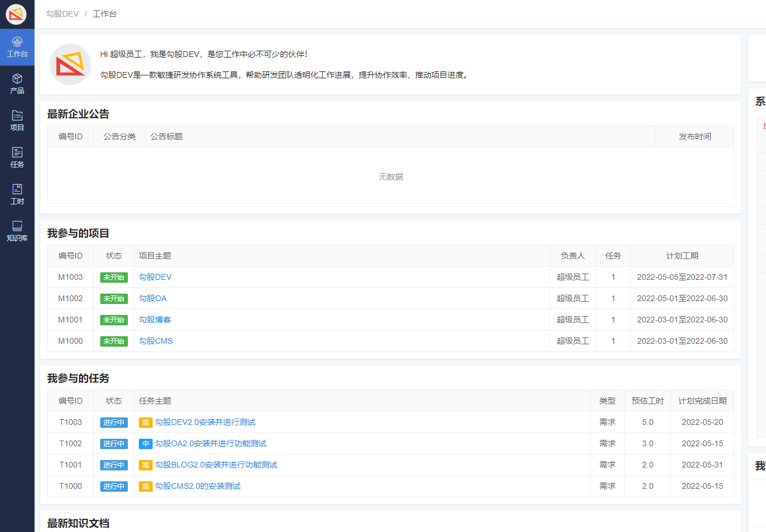Open task 勾股BLOG2.0安装并进行功能测试
The image size is (766, 532).
(x=216, y=465)
